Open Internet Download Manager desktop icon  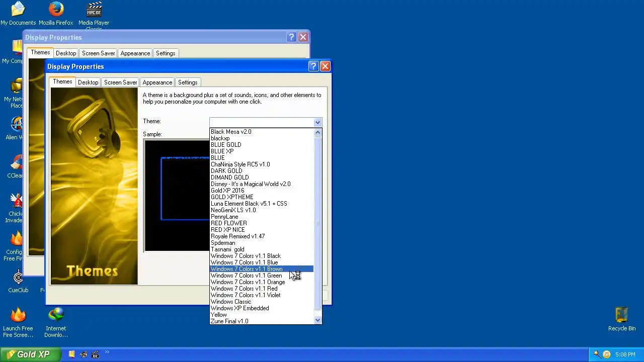tap(56, 323)
